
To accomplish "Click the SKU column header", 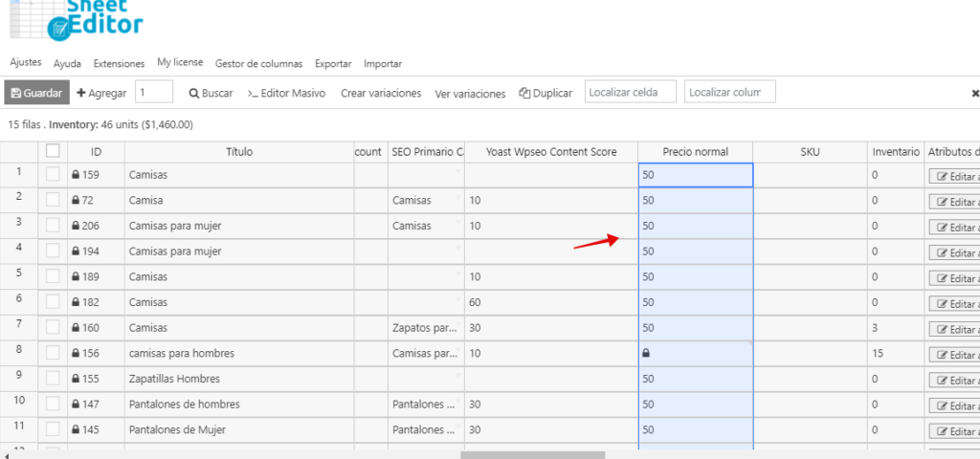I will (x=810, y=152).
